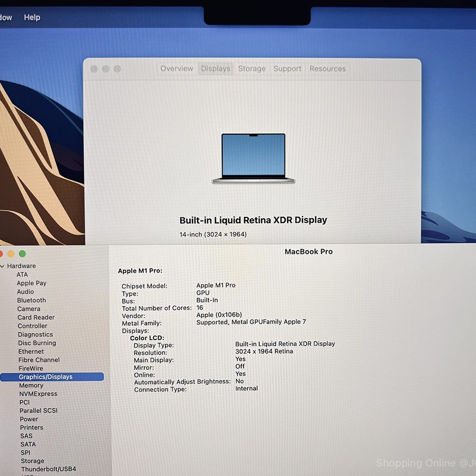Select Bluetooth in the sidebar

(x=32, y=300)
